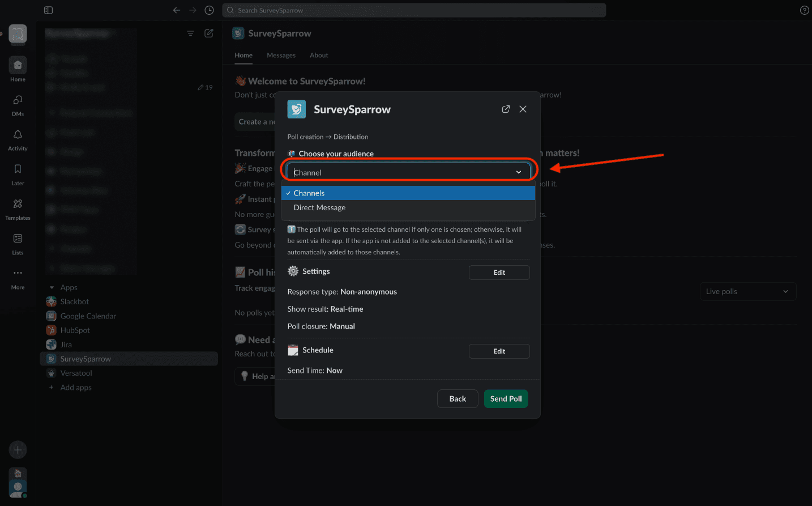Expand the Live polls dropdown
Viewport: 812px width, 506px height.
[747, 292]
